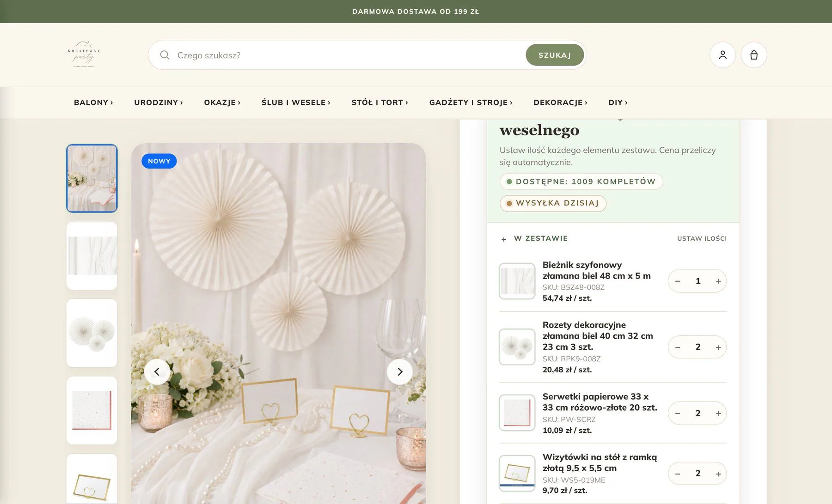Click the main product photo

278,323
